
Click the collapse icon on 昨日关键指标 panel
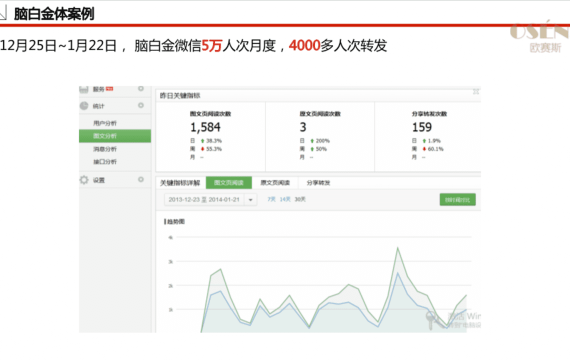[x=476, y=92]
